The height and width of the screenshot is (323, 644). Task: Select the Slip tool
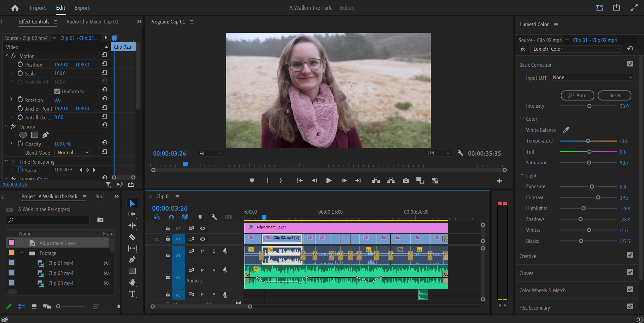132,249
